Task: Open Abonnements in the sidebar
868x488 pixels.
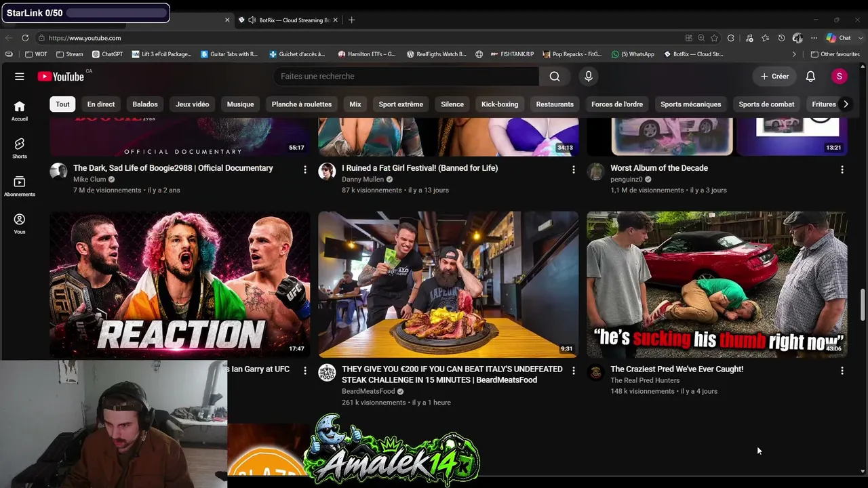Action: [20, 186]
